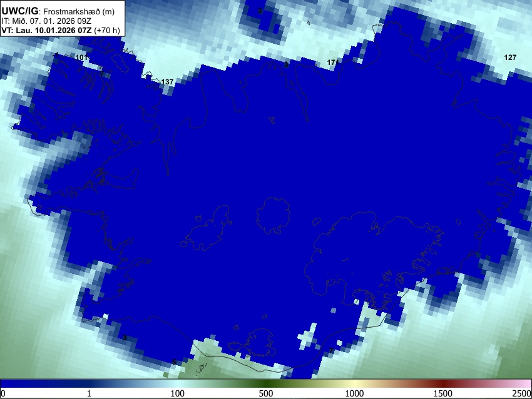Click the '(+70 h)' forecast offset text
532x399 pixels.
point(107,30)
